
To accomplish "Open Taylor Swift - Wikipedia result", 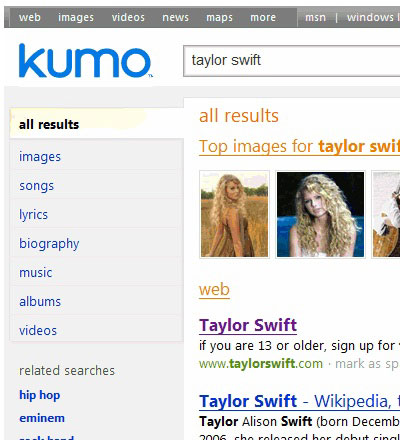I will pos(299,401).
